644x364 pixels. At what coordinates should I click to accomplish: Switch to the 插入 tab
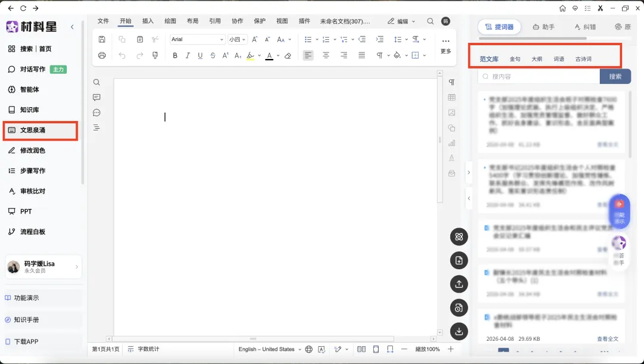coord(148,21)
